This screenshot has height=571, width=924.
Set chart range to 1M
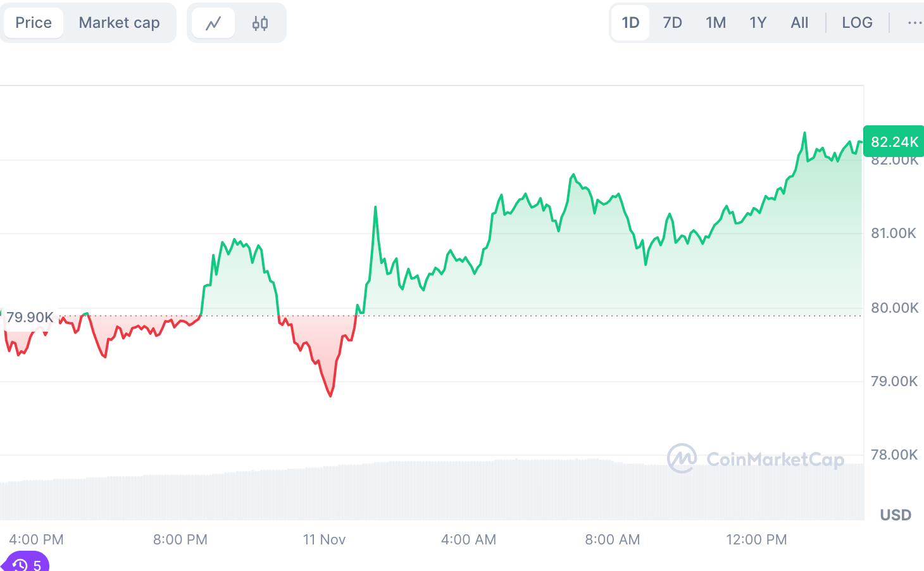[716, 23]
